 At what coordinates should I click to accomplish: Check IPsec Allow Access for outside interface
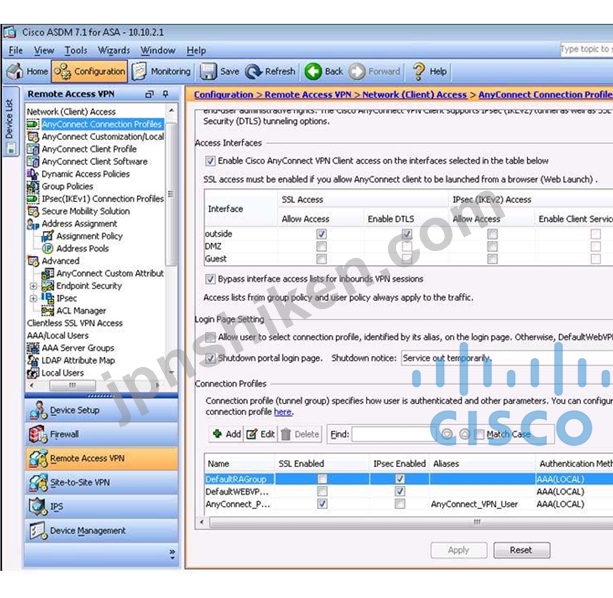click(493, 234)
